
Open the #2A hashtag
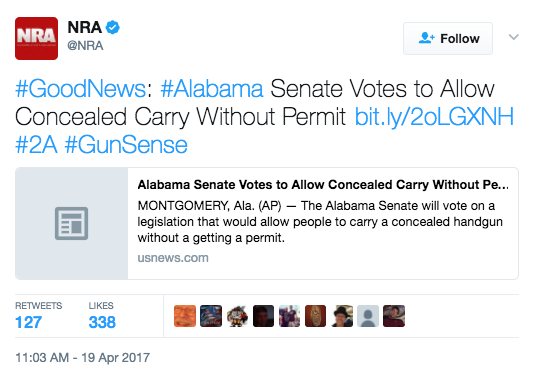[36, 145]
